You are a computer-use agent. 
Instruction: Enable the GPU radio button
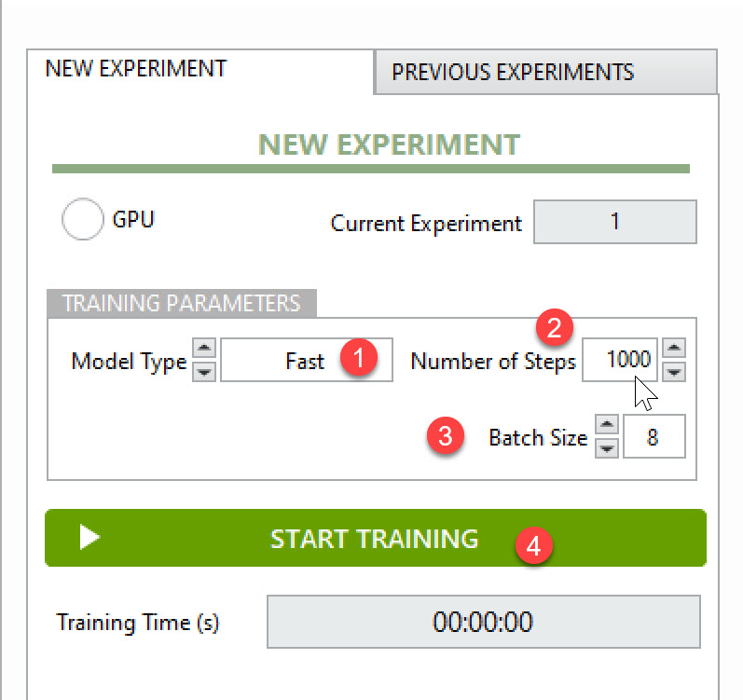click(82, 221)
